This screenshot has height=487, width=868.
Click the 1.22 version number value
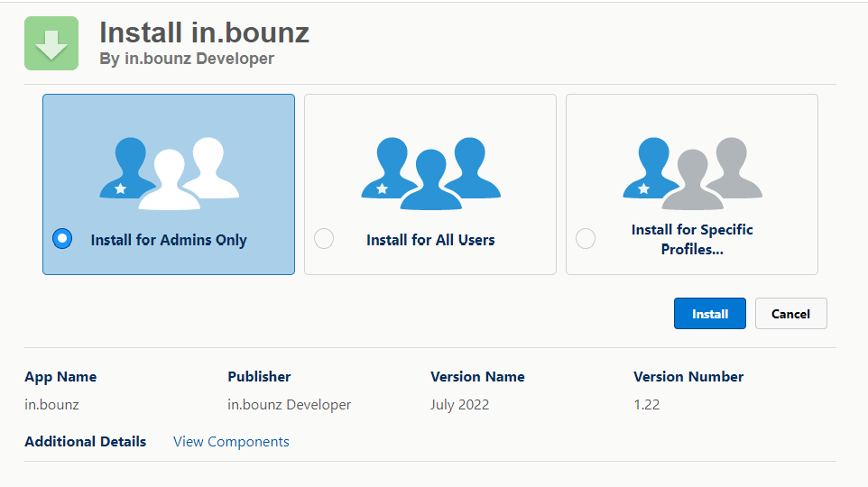pos(647,405)
